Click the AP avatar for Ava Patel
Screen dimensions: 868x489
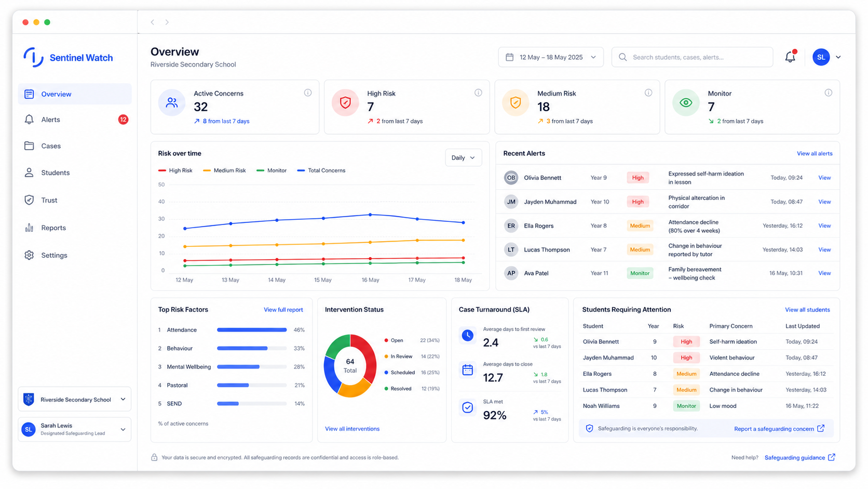click(511, 273)
